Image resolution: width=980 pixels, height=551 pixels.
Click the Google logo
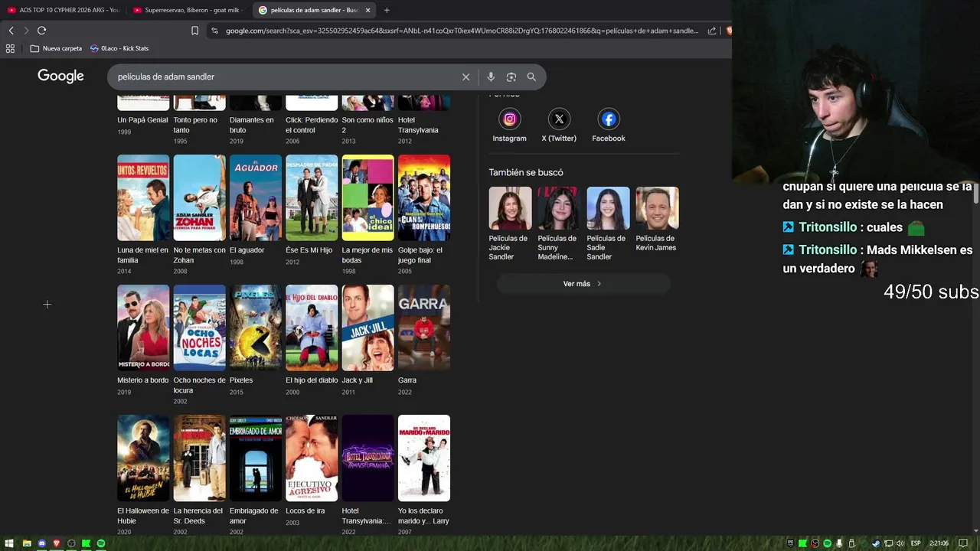60,77
